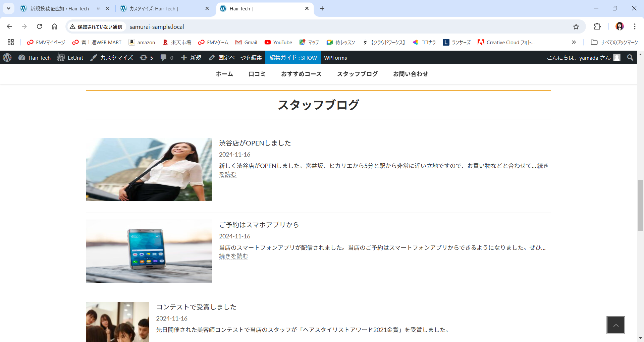The image size is (644, 342).
Task: Open post コンテストで受賞しました
Action: [x=196, y=307]
